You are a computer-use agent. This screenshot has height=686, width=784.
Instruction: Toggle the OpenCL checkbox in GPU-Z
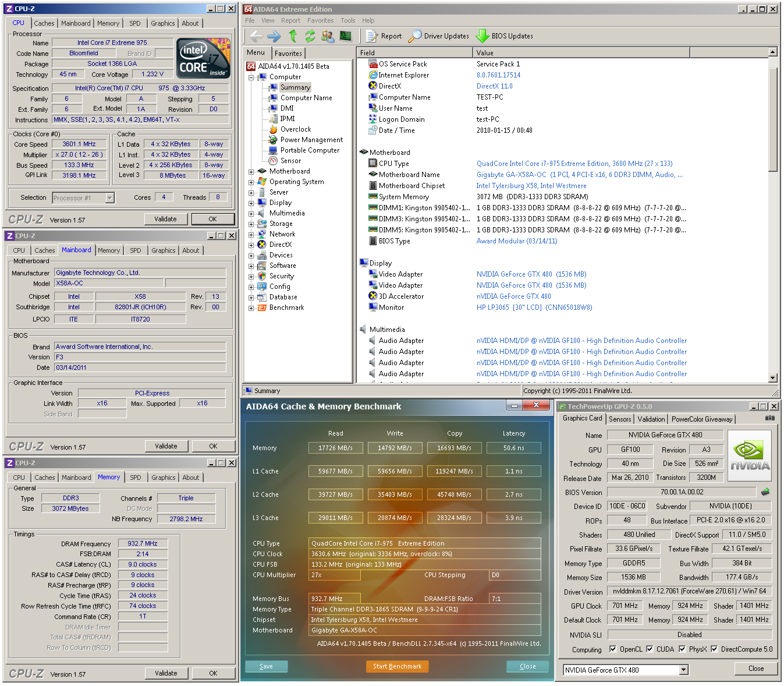[613, 649]
